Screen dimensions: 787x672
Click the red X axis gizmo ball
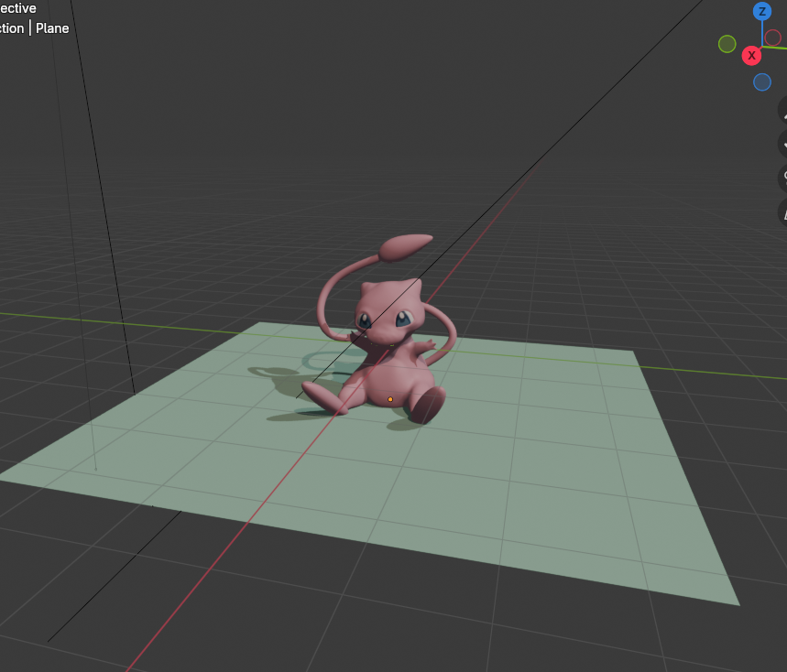tap(751, 55)
